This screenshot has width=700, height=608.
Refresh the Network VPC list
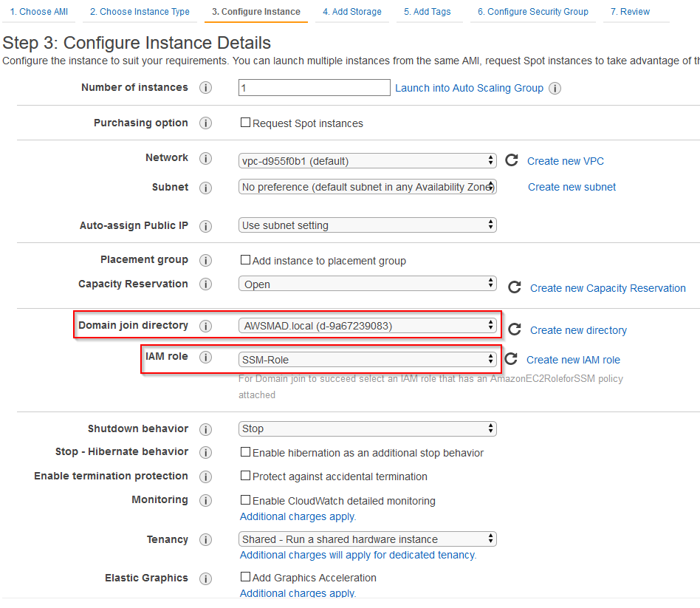pyautogui.click(x=512, y=160)
